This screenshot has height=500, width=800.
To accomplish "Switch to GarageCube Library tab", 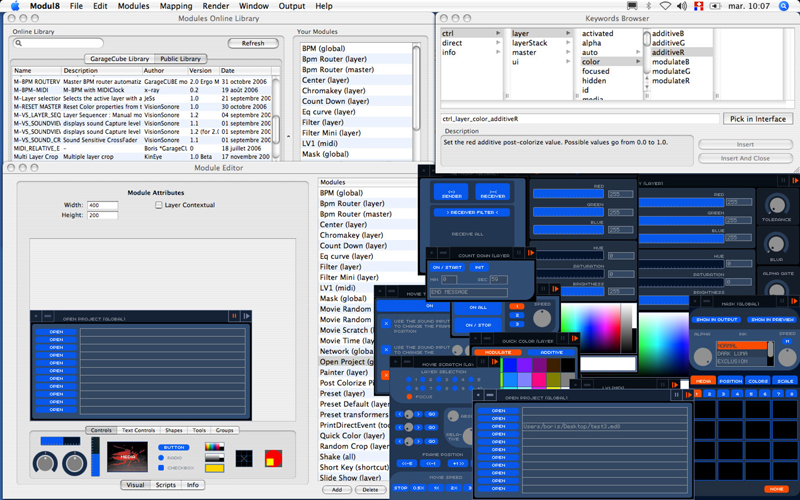I will [119, 59].
